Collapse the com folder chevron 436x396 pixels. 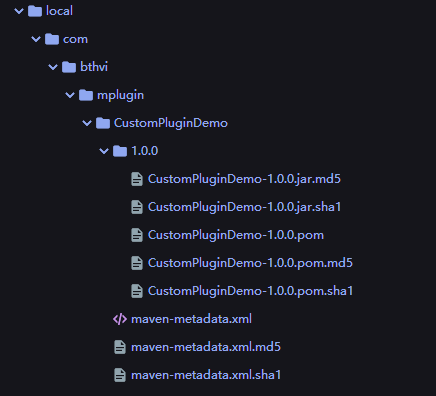[x=36, y=39]
